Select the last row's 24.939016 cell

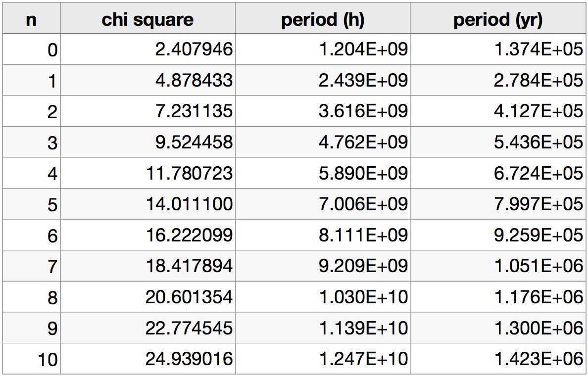[148, 359]
